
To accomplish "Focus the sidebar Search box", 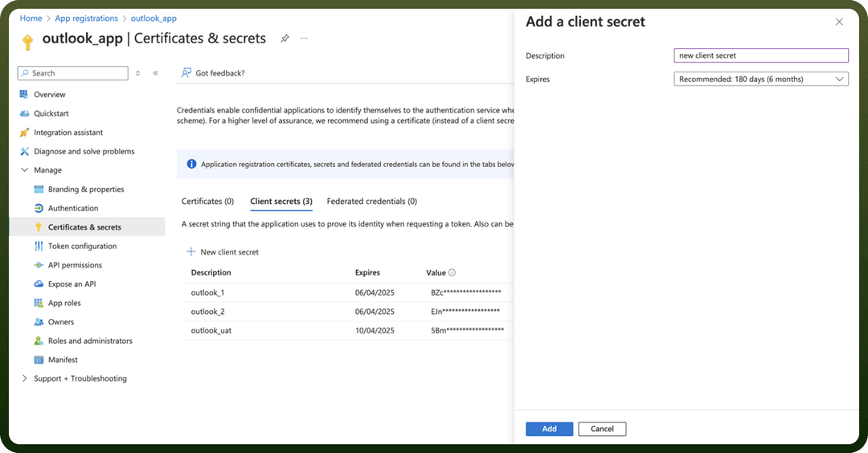I will [x=72, y=73].
